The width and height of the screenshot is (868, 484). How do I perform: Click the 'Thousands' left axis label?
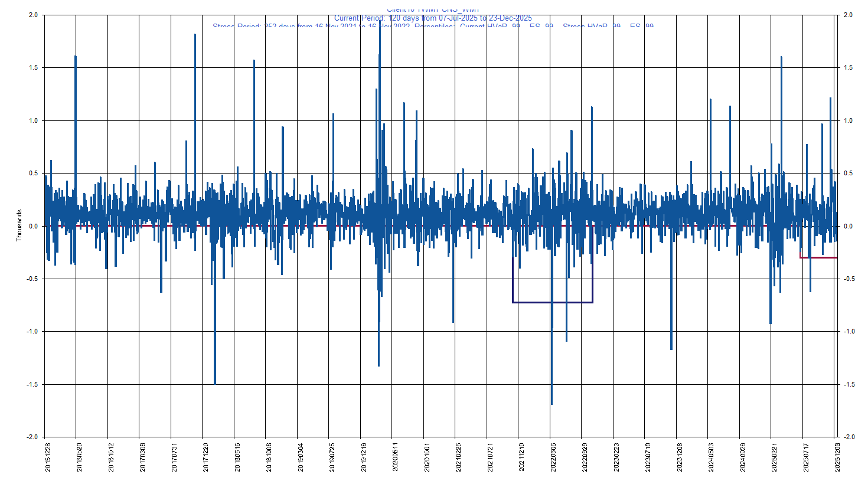point(19,225)
